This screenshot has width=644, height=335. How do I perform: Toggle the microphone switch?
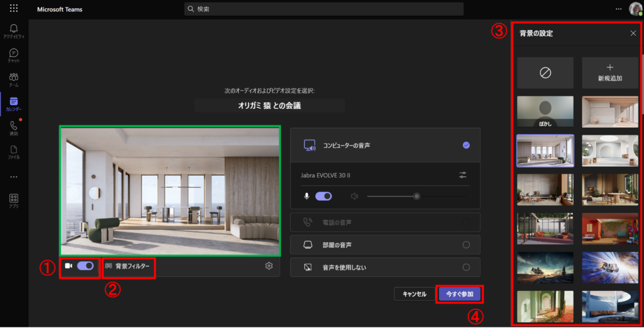point(323,196)
